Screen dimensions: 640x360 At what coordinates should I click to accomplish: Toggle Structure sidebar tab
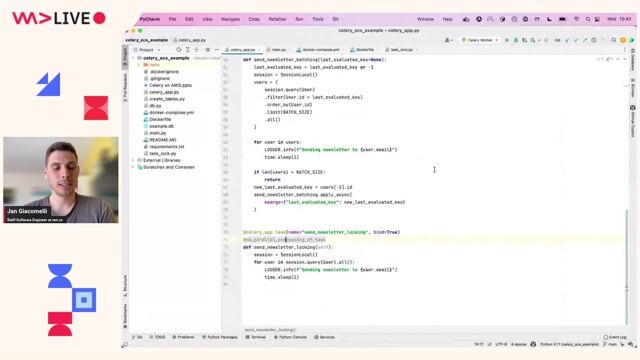coord(125,286)
